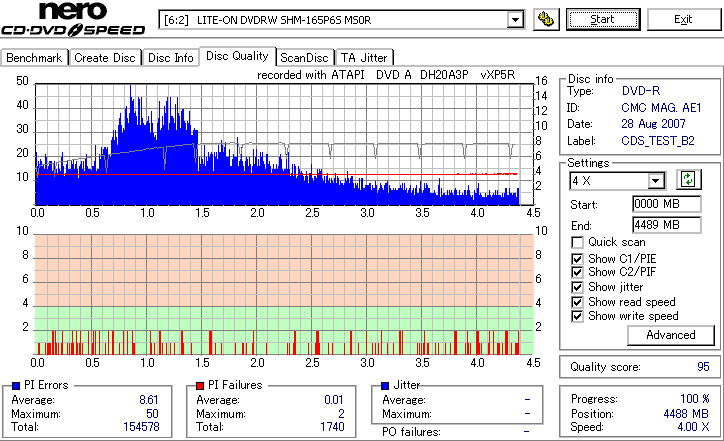Viewport: 724px width, 441px height.
Task: Click the Position value 4488 MB
Action: pos(686,414)
